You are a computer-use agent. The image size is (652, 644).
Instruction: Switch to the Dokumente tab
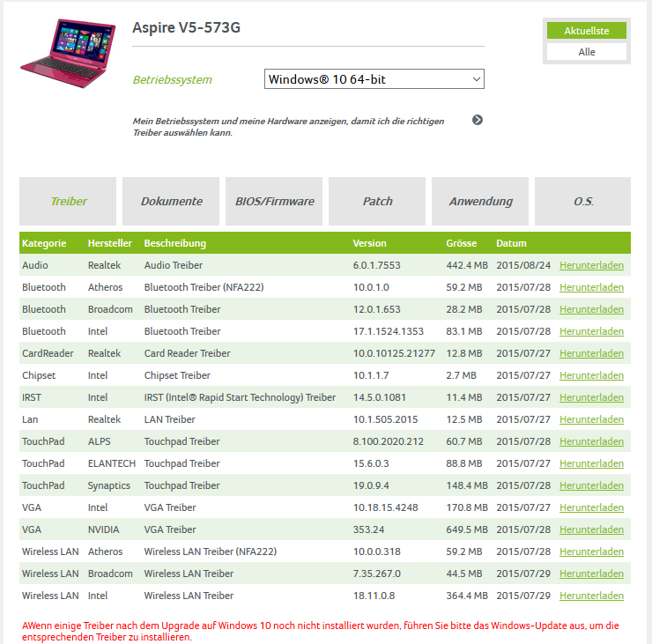pos(171,201)
